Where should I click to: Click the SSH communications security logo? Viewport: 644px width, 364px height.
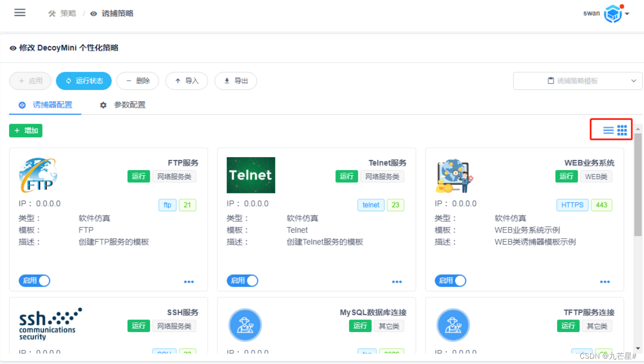[x=50, y=324]
